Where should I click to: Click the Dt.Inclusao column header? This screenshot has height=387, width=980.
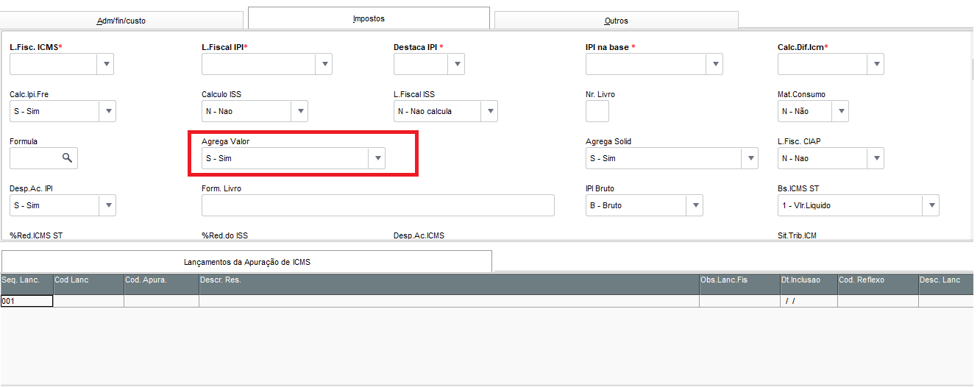808,284
